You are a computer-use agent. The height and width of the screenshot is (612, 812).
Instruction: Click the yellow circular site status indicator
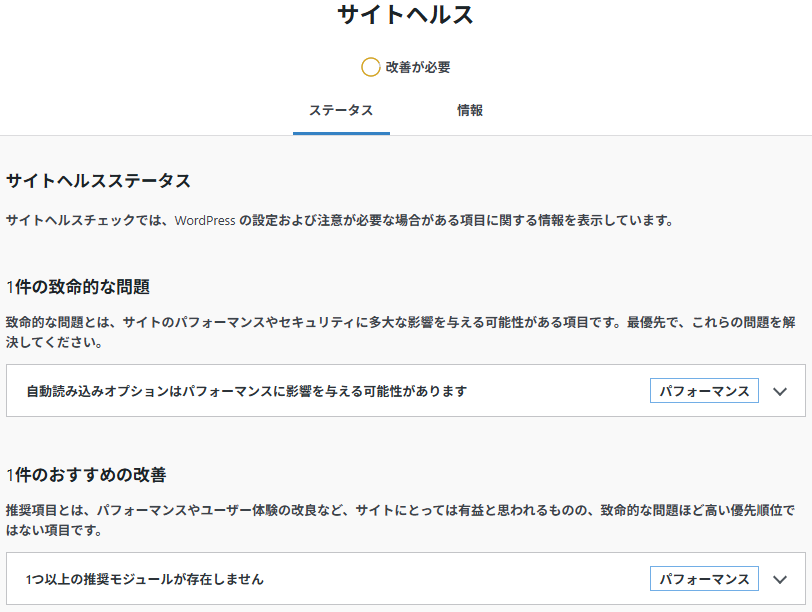click(x=370, y=68)
